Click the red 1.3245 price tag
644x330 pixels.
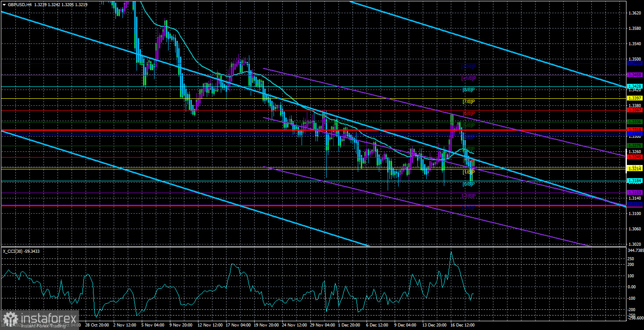635,157
